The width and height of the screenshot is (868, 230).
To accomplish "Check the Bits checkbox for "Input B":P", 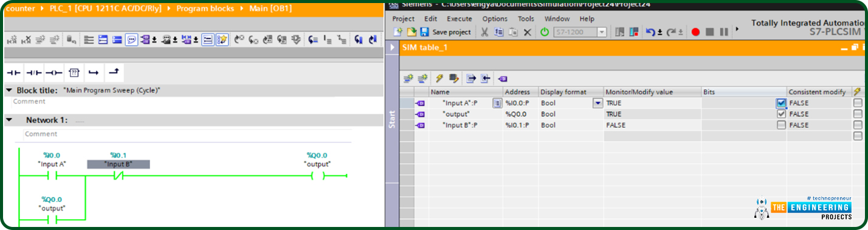I will (781, 125).
